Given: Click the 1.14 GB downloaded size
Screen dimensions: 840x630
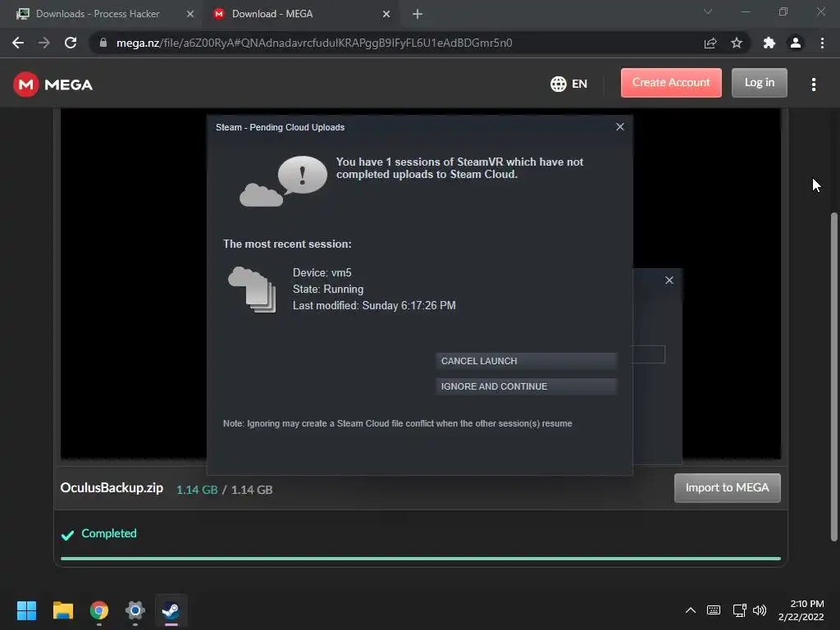Looking at the screenshot, I should tap(197, 490).
